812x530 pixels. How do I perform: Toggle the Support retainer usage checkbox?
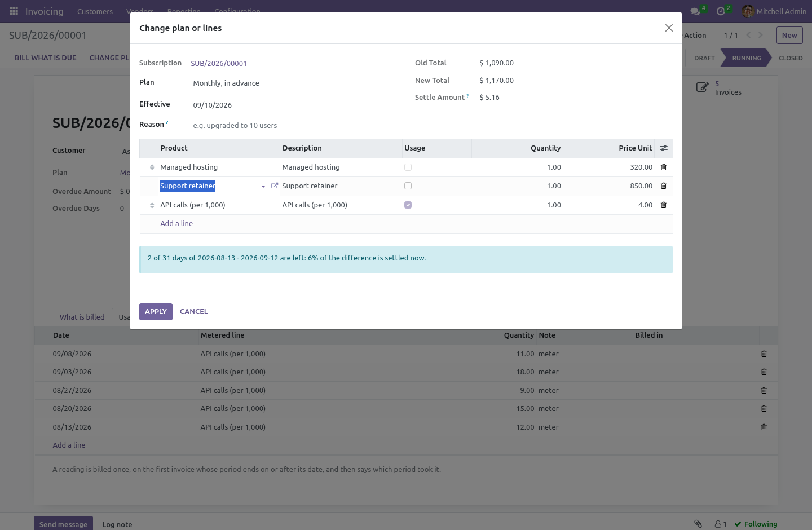408,186
